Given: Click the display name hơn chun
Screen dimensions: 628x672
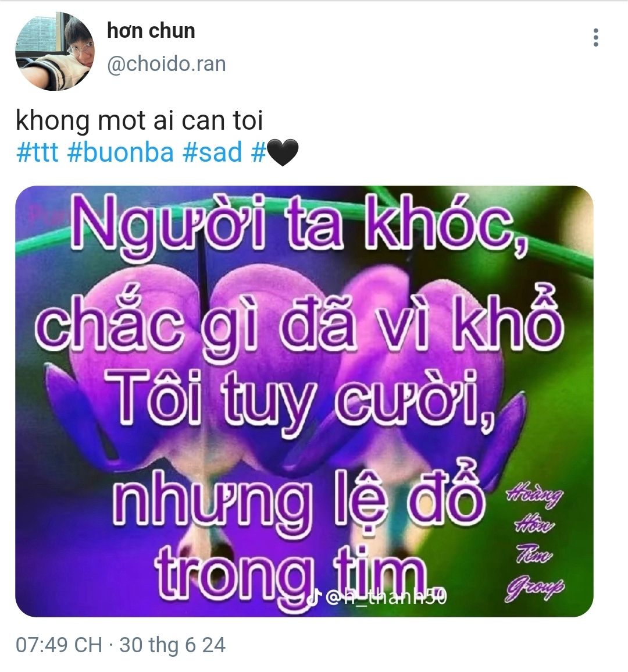Looking at the screenshot, I should tap(151, 31).
